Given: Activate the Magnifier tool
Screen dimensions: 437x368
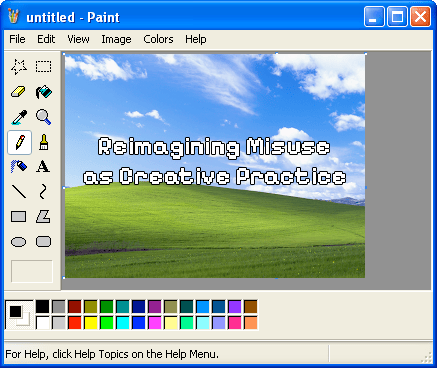Looking at the screenshot, I should click(x=44, y=117).
